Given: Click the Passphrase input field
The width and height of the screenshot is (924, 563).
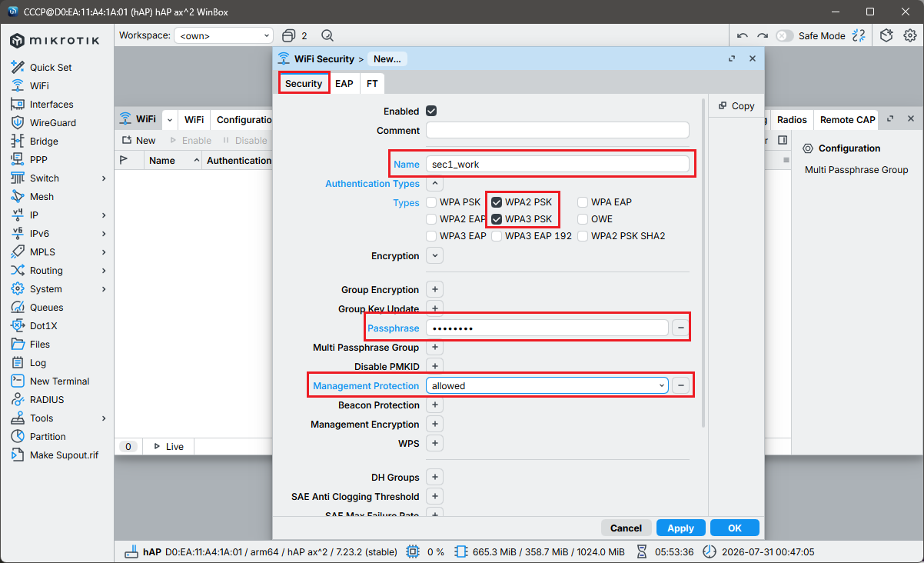Looking at the screenshot, I should coord(547,328).
